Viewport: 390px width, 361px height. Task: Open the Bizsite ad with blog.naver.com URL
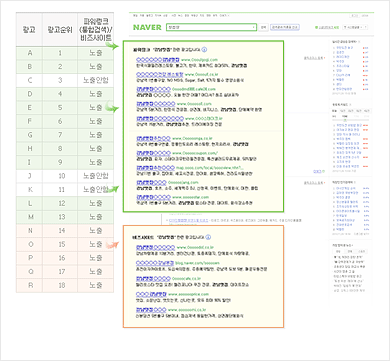[x=155, y=263]
